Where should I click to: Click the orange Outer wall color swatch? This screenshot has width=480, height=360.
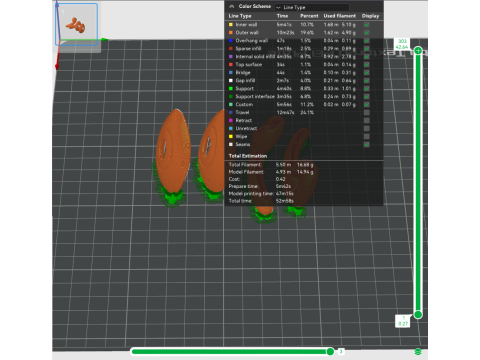[231, 33]
